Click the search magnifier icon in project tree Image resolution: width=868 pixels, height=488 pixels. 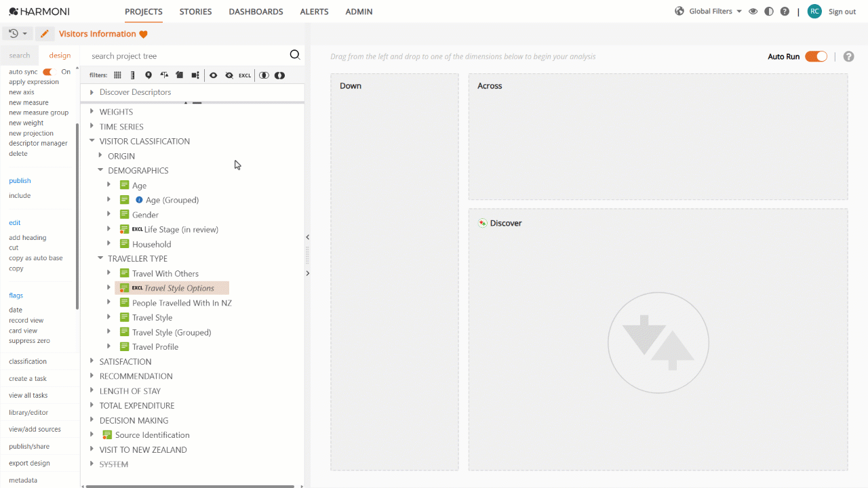click(x=294, y=56)
